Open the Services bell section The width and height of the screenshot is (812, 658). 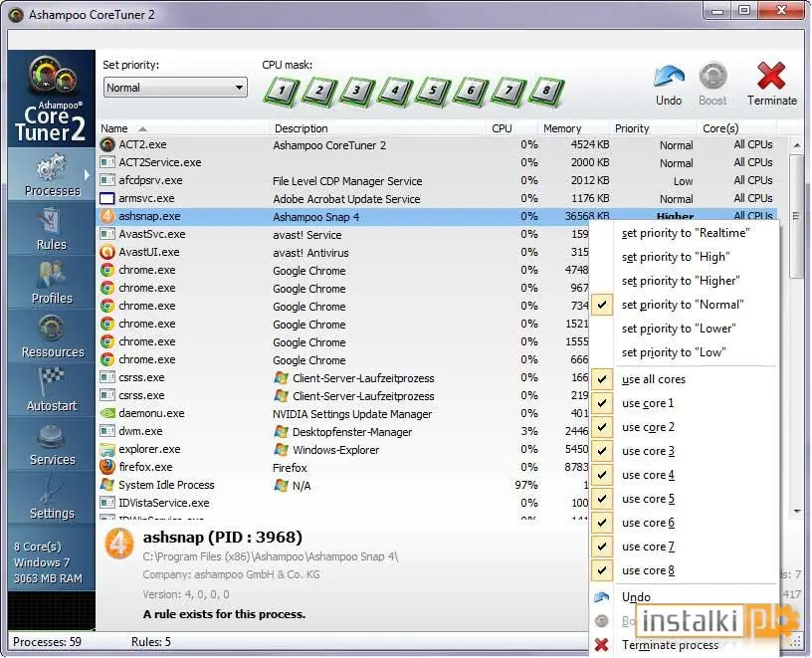point(52,444)
